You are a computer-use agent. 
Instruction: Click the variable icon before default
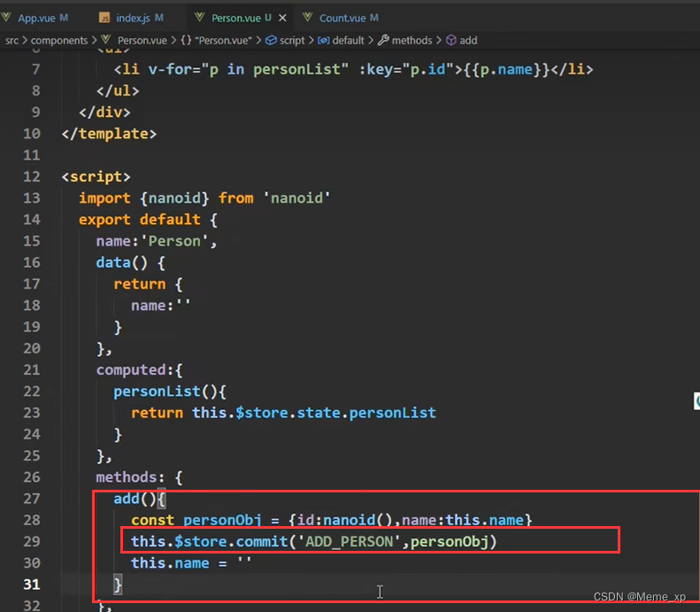click(324, 41)
